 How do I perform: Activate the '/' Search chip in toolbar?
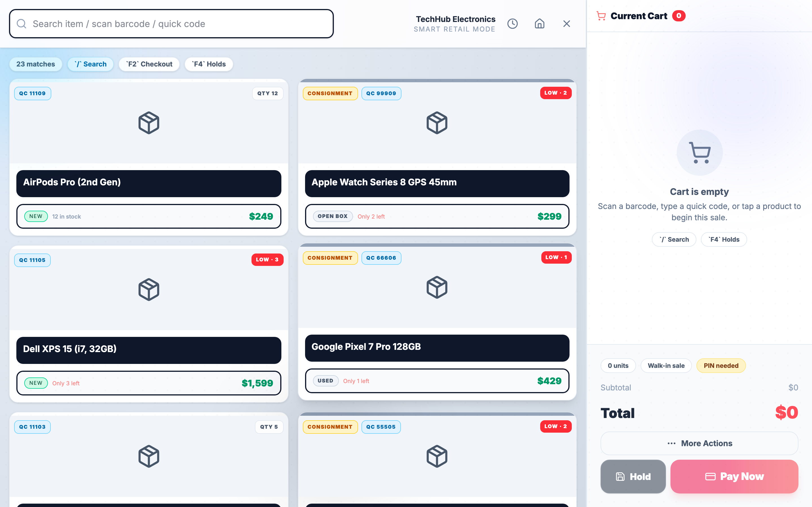90,64
